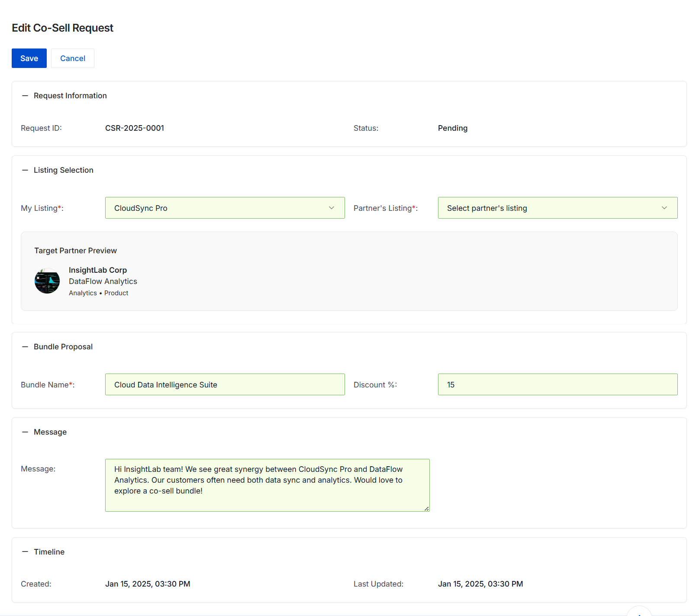Open the My Listing dropdown
699x616 pixels.
[225, 208]
